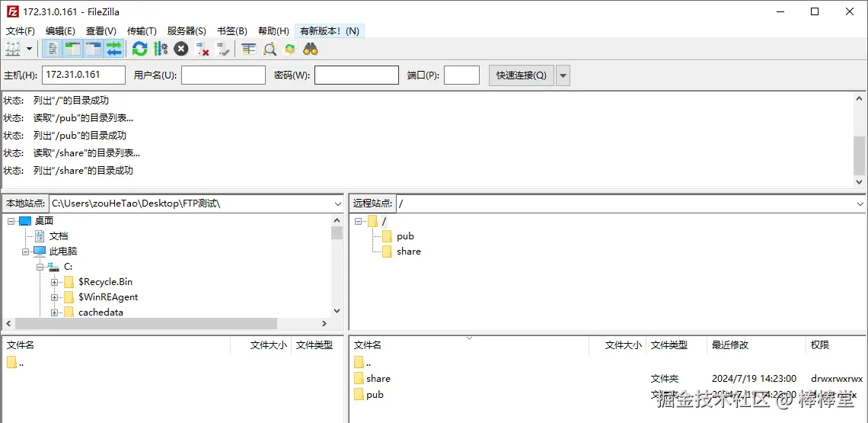Screen dimensions: 868x423
Task: Open the filename filters icon
Action: pyautogui.click(x=249, y=50)
